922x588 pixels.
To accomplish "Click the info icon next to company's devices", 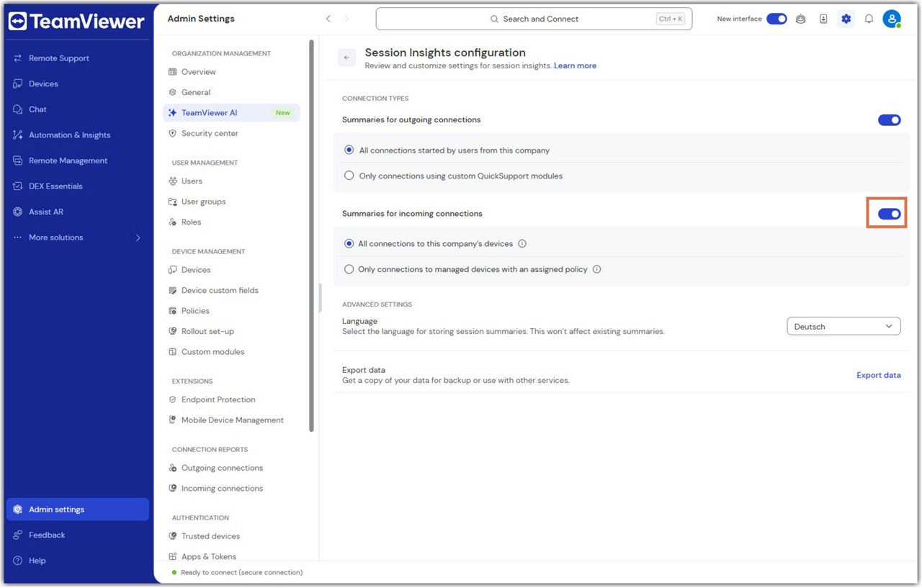I will point(522,244).
